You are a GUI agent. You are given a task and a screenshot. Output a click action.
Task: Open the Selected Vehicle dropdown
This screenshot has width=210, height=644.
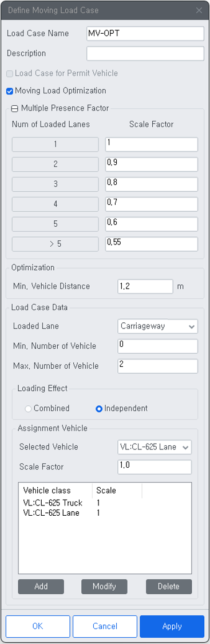(154, 447)
